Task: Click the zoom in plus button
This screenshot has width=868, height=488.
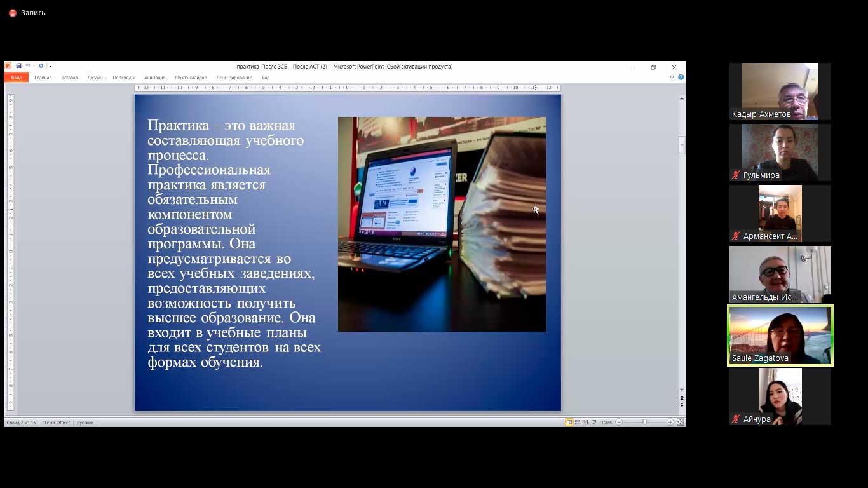Action: (x=670, y=423)
